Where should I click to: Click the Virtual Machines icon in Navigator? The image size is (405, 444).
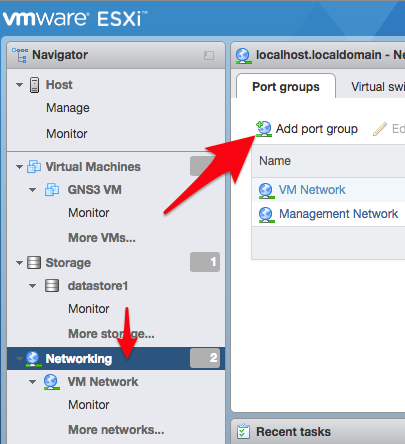pos(34,166)
